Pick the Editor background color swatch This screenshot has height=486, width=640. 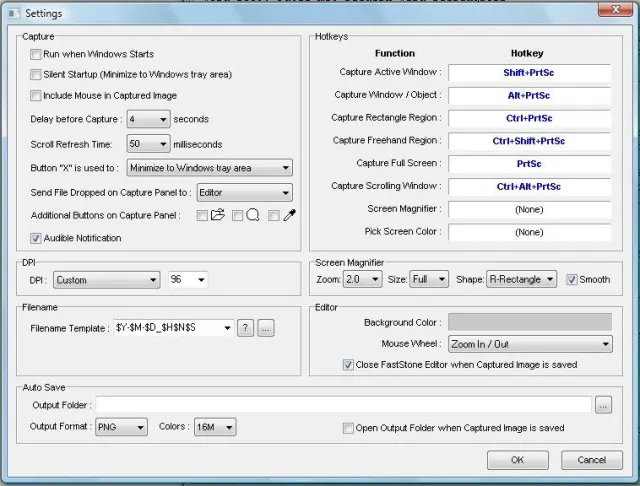pyautogui.click(x=529, y=322)
